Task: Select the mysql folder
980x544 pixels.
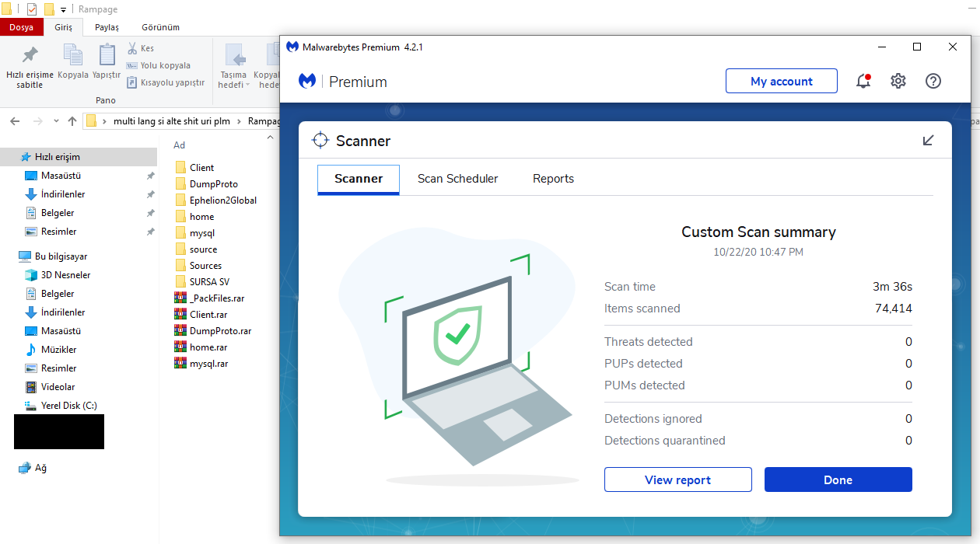Action: [x=194, y=233]
